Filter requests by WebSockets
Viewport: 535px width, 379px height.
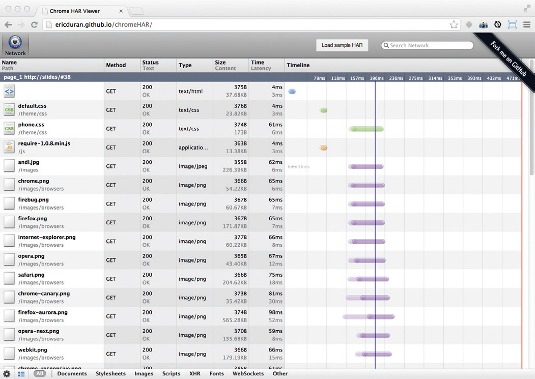coord(248,374)
